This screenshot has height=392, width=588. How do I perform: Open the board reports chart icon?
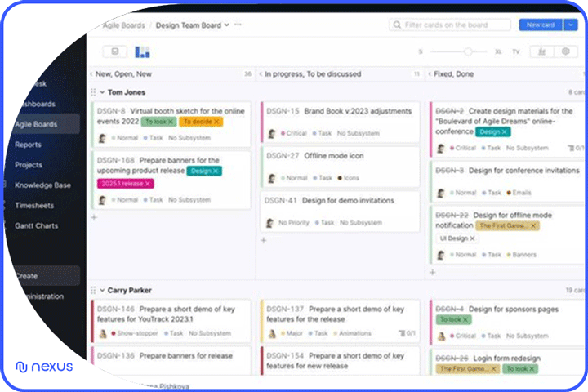coord(541,51)
